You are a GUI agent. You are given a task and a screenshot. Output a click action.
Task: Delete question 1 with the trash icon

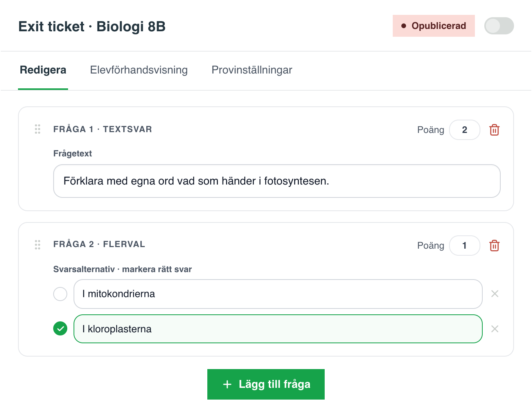tap(494, 130)
